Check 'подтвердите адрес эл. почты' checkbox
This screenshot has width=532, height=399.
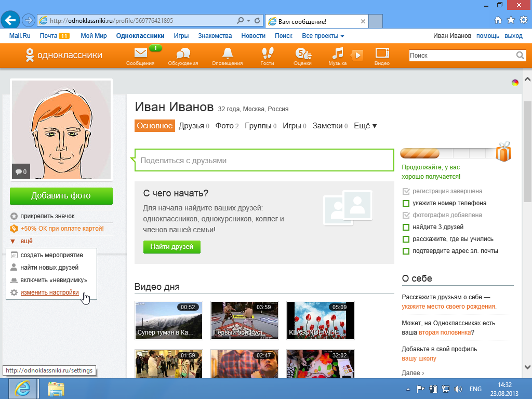[x=406, y=251]
